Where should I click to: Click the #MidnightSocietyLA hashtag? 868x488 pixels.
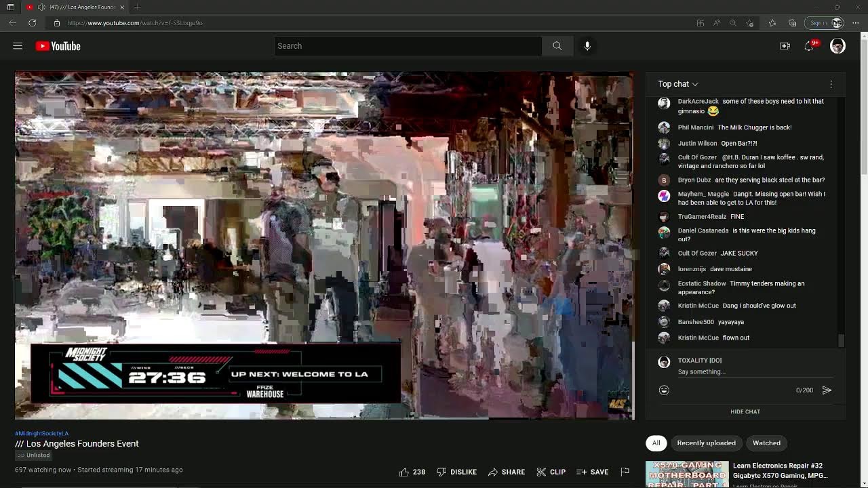(42, 433)
